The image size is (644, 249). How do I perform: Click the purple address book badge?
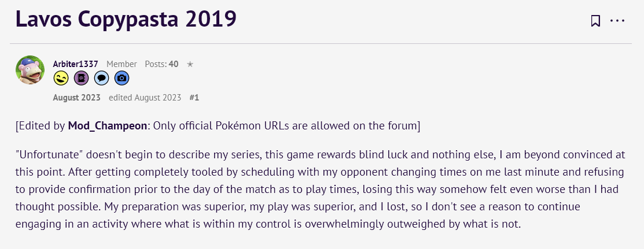[82, 78]
